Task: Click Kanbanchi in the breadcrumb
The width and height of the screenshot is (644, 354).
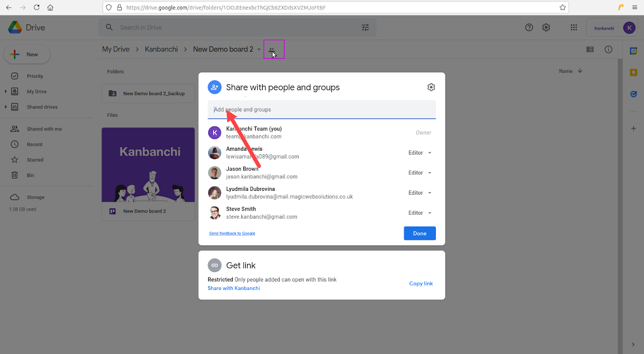Action: click(x=161, y=49)
